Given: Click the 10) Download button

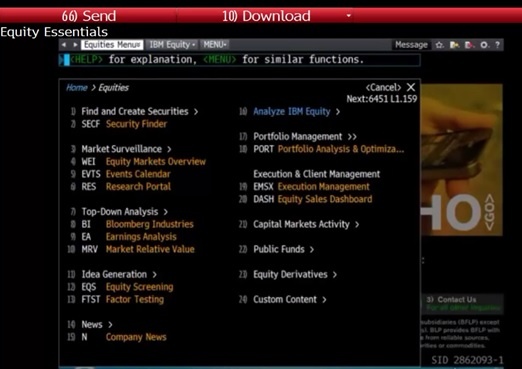Looking at the screenshot, I should [x=266, y=16].
